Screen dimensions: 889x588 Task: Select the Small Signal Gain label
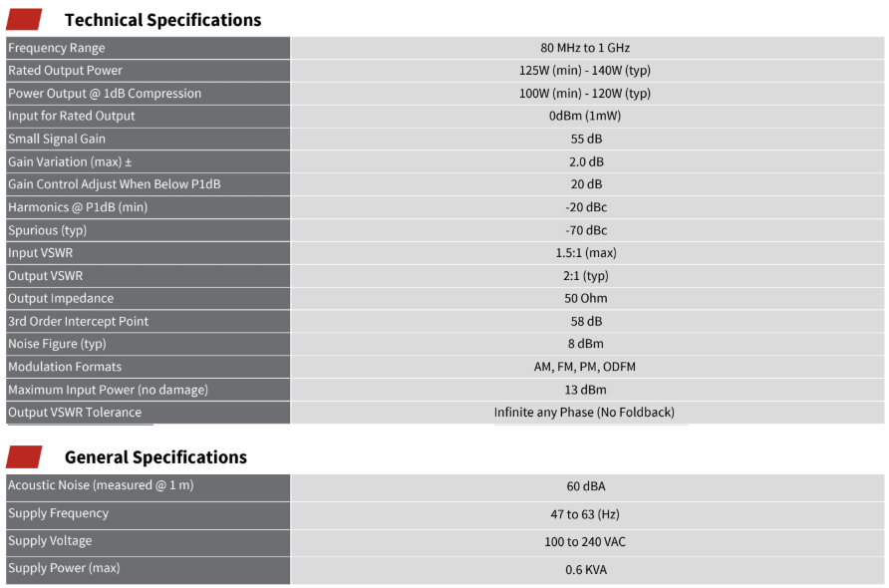[x=57, y=139]
